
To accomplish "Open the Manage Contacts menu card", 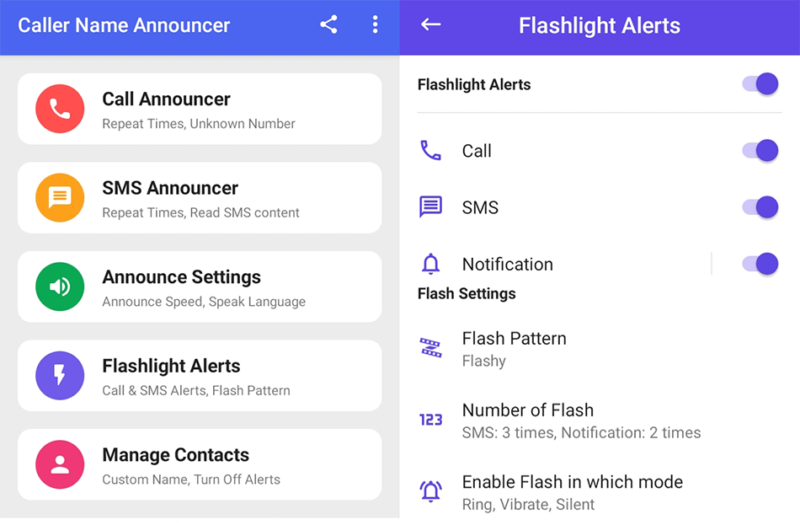I will tap(199, 465).
